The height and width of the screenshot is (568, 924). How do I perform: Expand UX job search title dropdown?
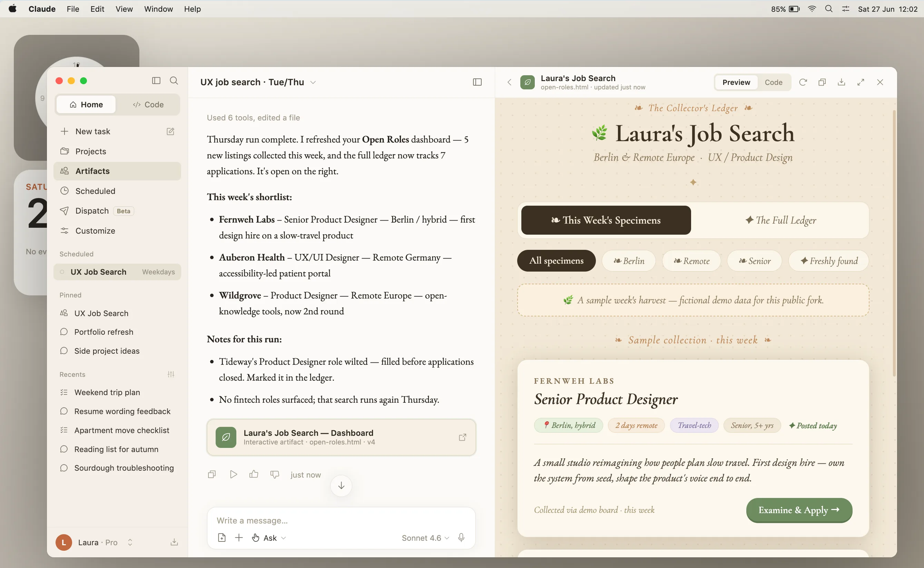(313, 82)
